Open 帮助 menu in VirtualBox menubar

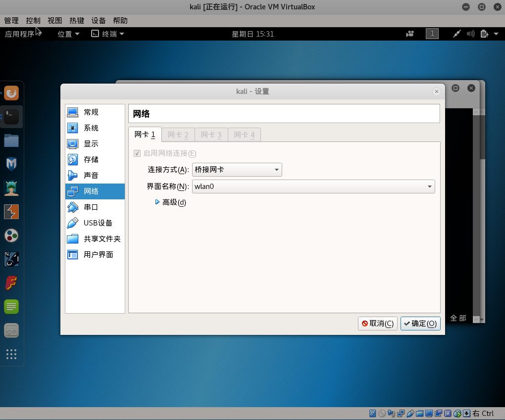120,21
